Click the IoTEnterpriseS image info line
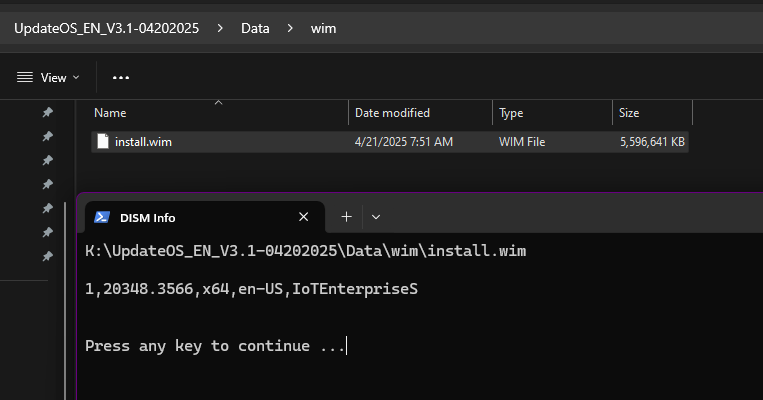Viewport: 763px width, 400px height. pyautogui.click(x=252, y=289)
